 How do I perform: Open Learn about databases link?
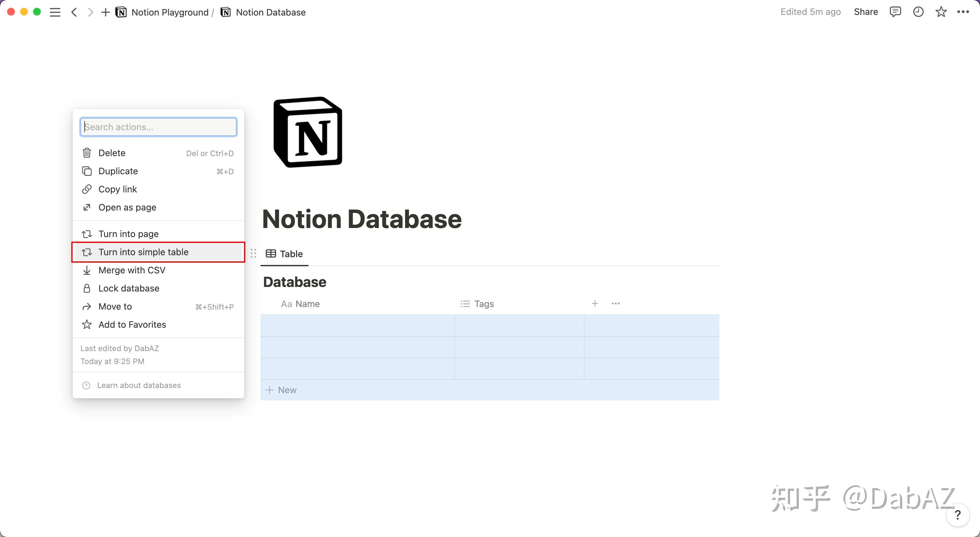139,385
